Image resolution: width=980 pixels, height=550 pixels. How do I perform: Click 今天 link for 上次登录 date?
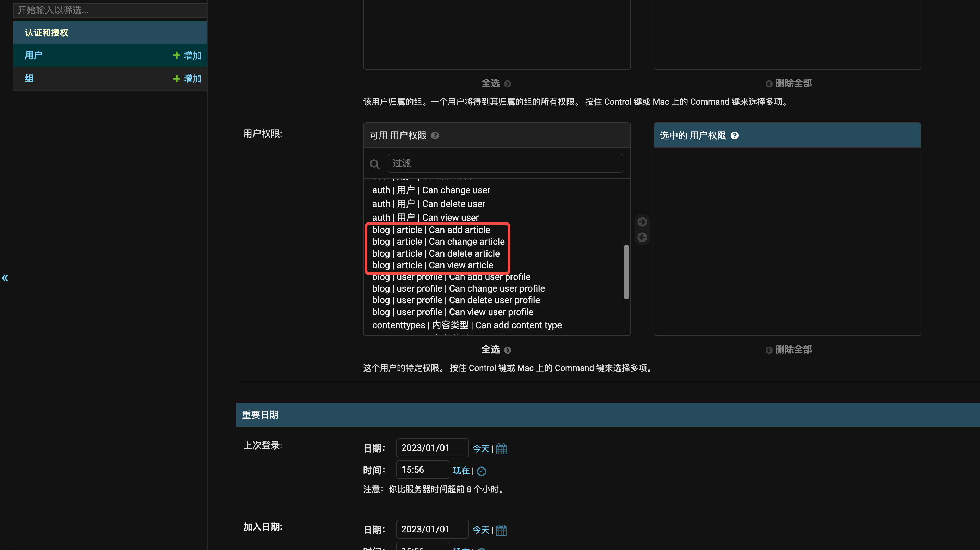(x=481, y=448)
